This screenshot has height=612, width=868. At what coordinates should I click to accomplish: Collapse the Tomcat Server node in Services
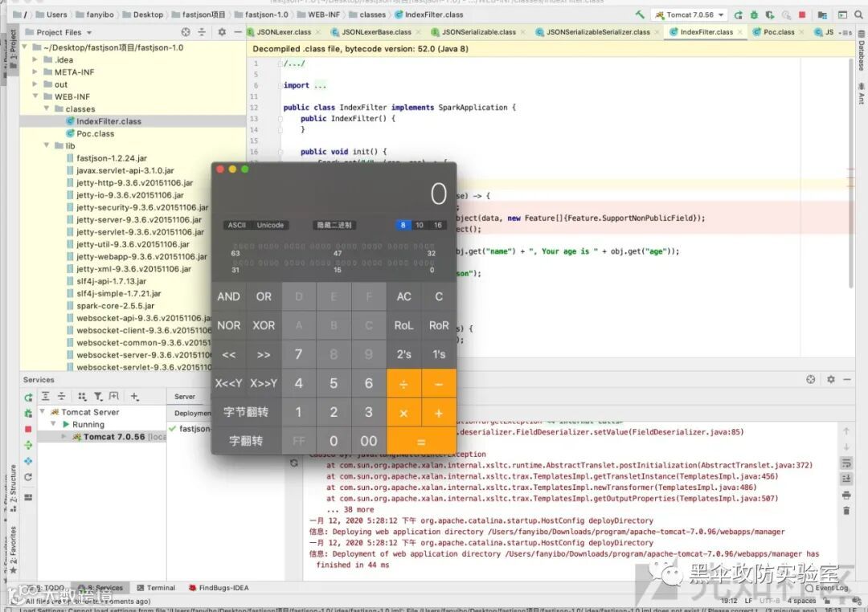pos(43,412)
